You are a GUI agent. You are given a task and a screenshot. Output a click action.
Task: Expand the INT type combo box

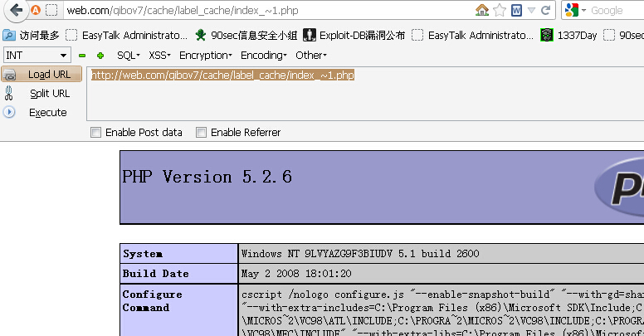click(x=37, y=55)
